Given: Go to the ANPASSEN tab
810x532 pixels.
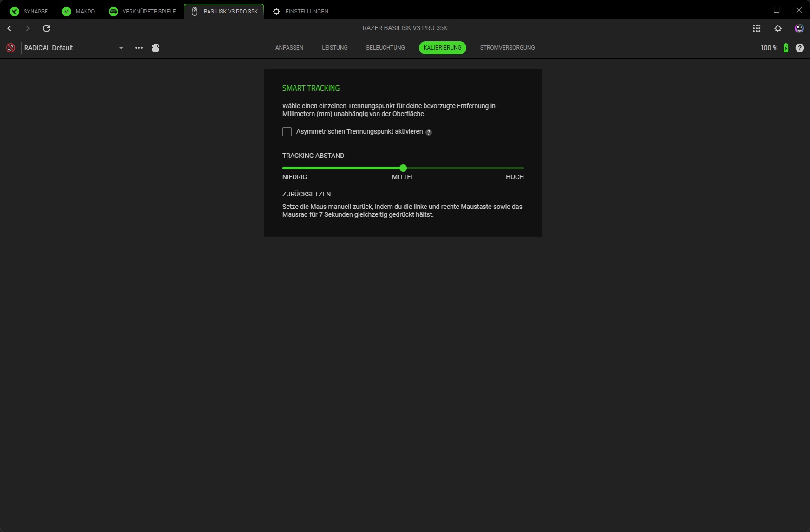Looking at the screenshot, I should [x=289, y=48].
